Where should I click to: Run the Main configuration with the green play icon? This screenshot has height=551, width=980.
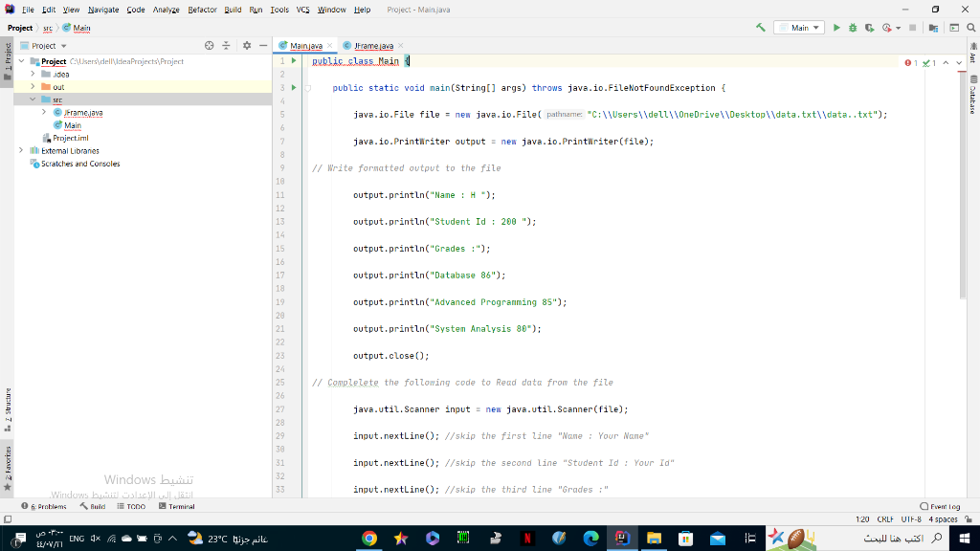pos(837,27)
